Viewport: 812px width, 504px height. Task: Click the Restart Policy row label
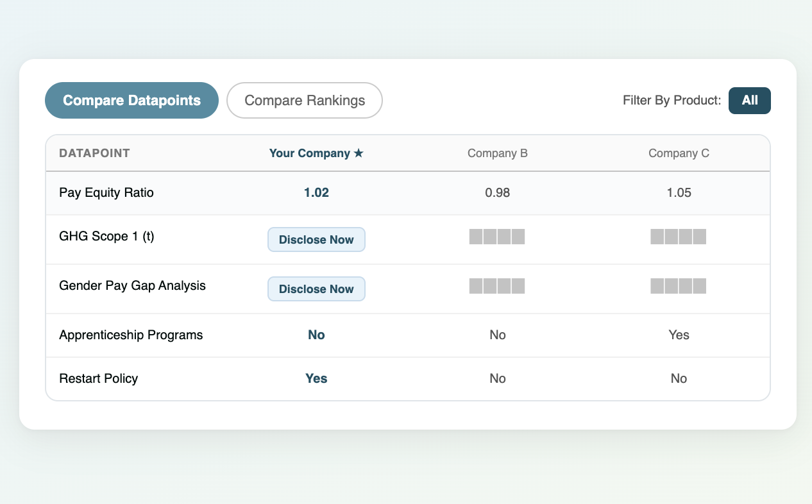coord(98,378)
